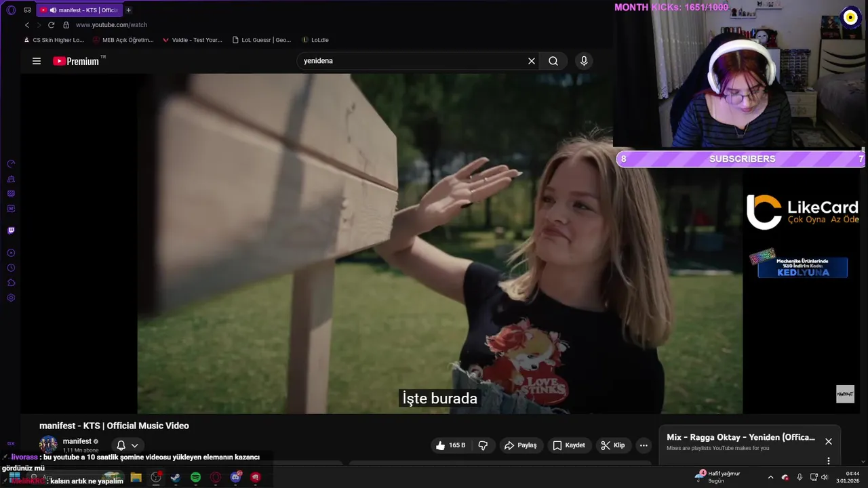
Task: Create clip with Klip button
Action: (612, 445)
